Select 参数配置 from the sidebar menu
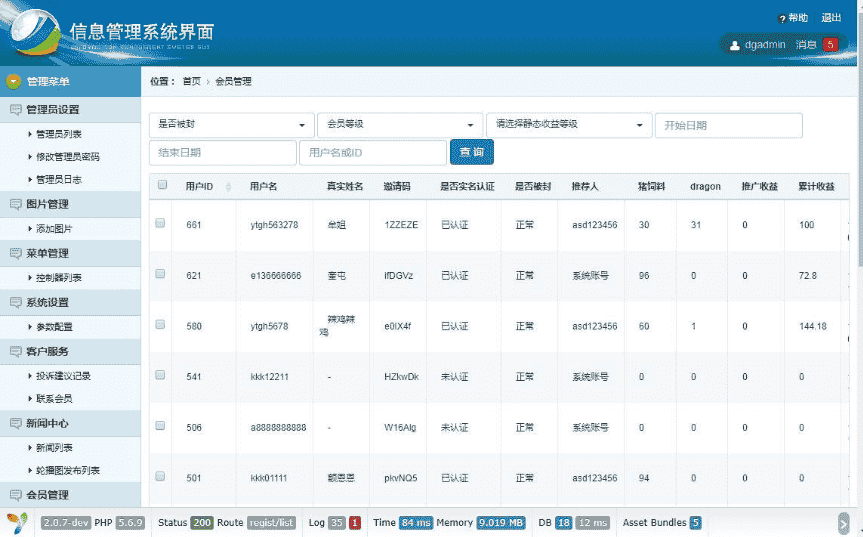Viewport: 863px width, 537px height. 54,327
